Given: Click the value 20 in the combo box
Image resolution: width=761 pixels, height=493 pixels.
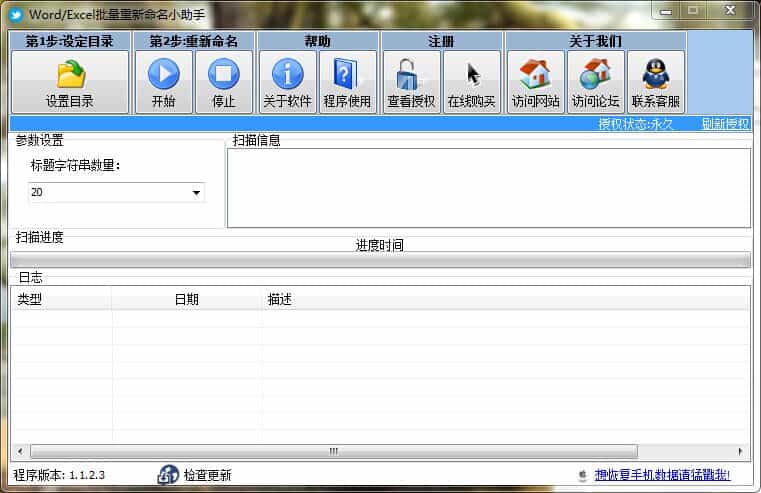Looking at the screenshot, I should pyautogui.click(x=37, y=193).
